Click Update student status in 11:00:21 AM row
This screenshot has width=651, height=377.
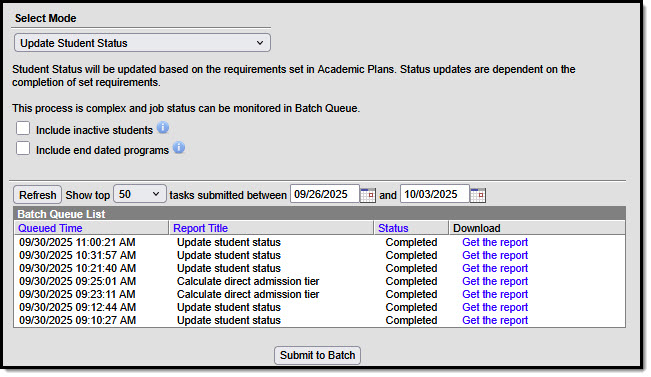229,242
